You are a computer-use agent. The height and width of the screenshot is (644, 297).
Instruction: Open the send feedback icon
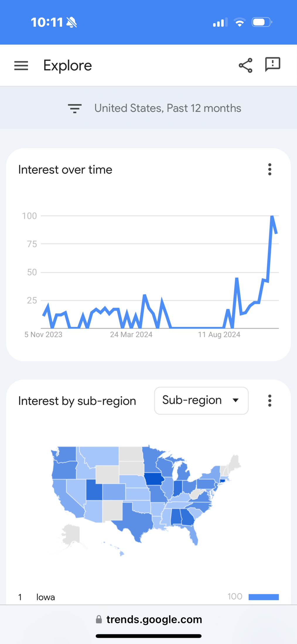(x=273, y=65)
